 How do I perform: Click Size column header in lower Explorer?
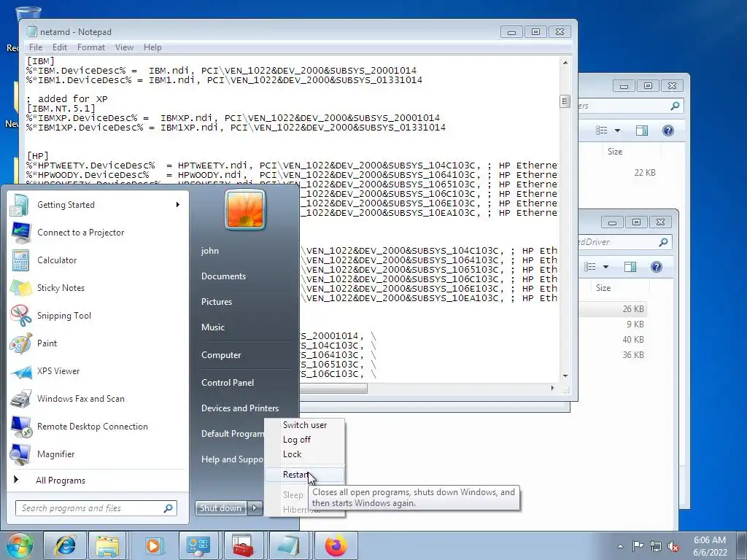coord(603,287)
